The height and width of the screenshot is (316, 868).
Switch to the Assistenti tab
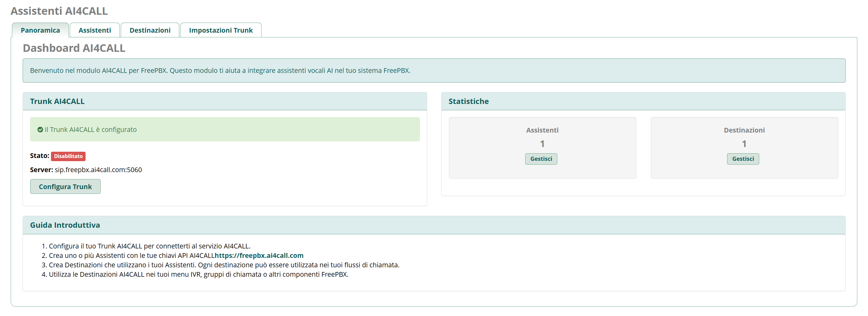tap(95, 30)
